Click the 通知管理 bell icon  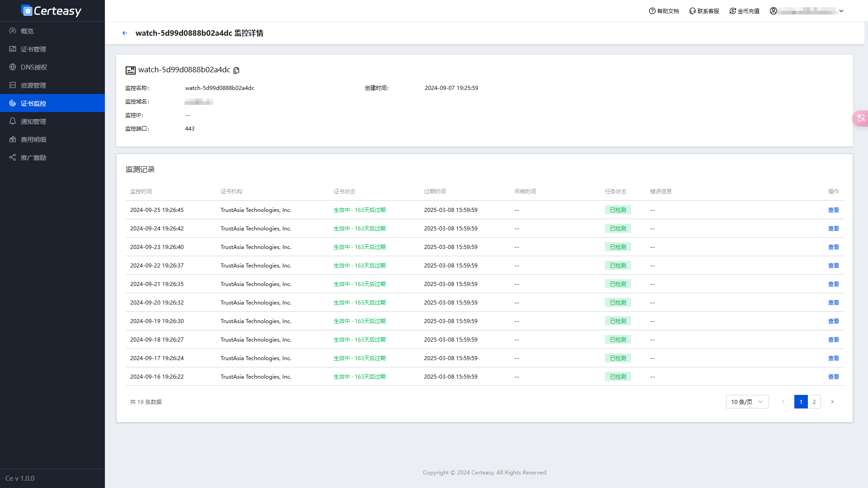click(13, 121)
